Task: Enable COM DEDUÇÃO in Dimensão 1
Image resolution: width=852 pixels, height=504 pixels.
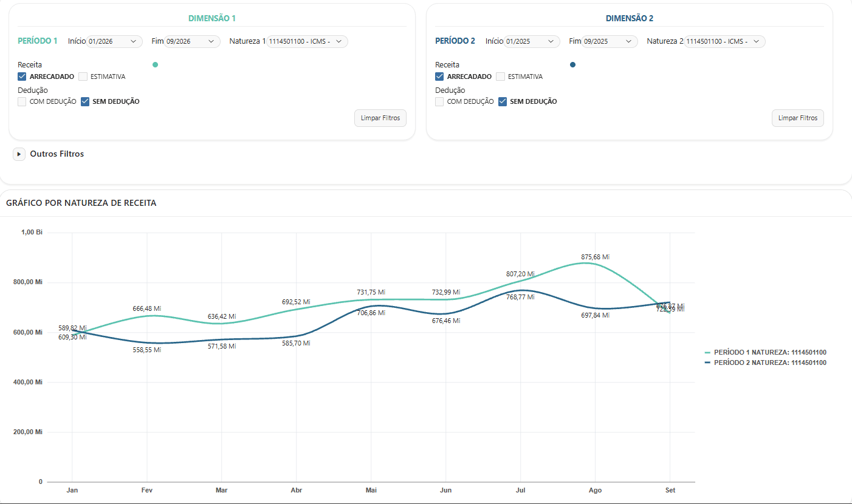Action: pyautogui.click(x=22, y=101)
